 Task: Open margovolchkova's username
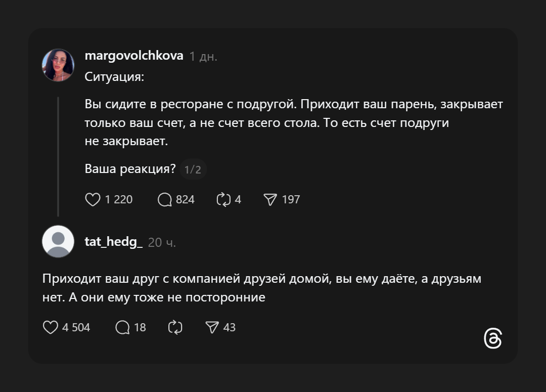tap(133, 56)
